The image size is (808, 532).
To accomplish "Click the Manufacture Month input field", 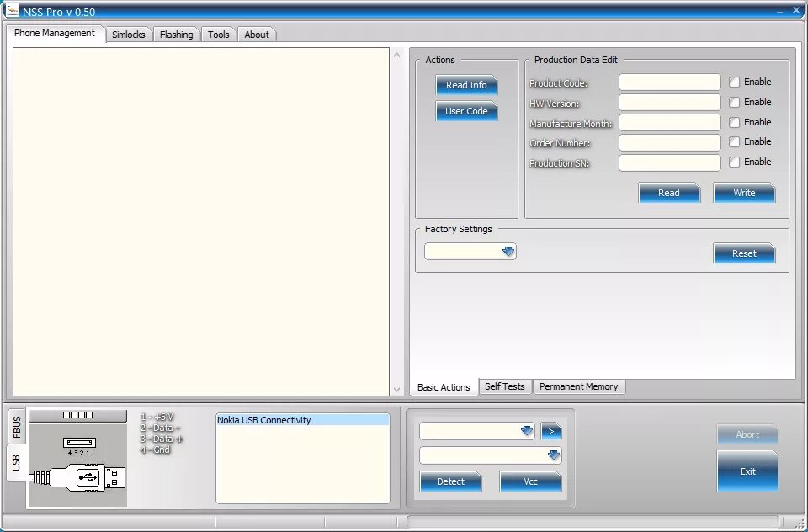I will pyautogui.click(x=669, y=122).
